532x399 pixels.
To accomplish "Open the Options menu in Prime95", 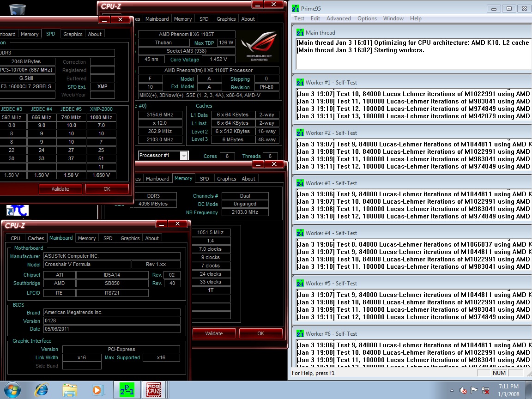I will point(367,18).
